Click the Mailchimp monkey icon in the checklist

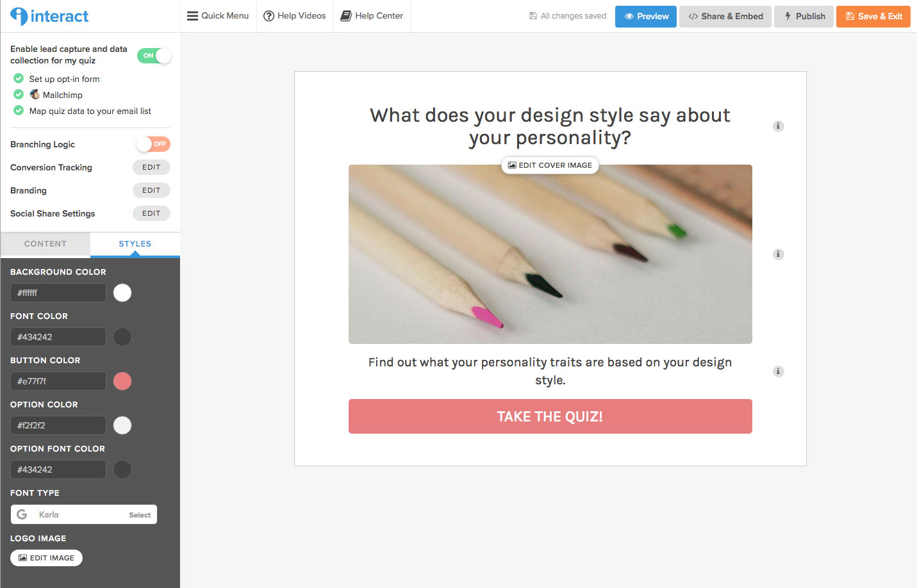35,94
